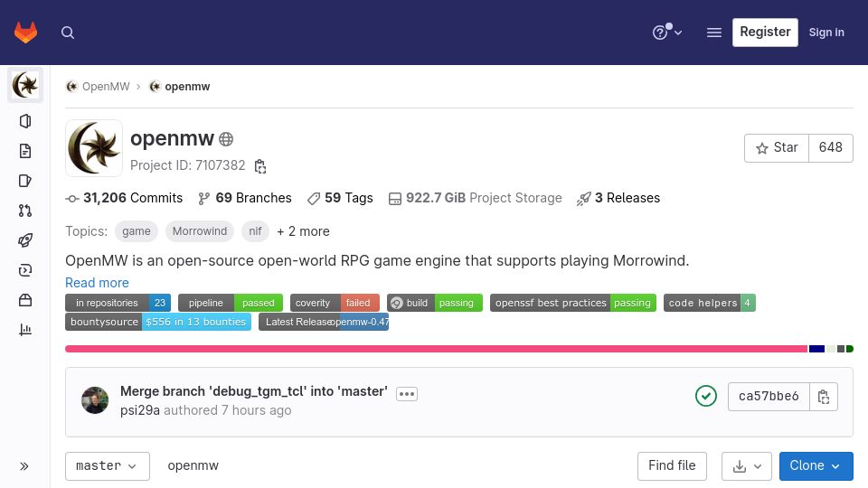View the passed pipeline status check icon

[x=706, y=396]
